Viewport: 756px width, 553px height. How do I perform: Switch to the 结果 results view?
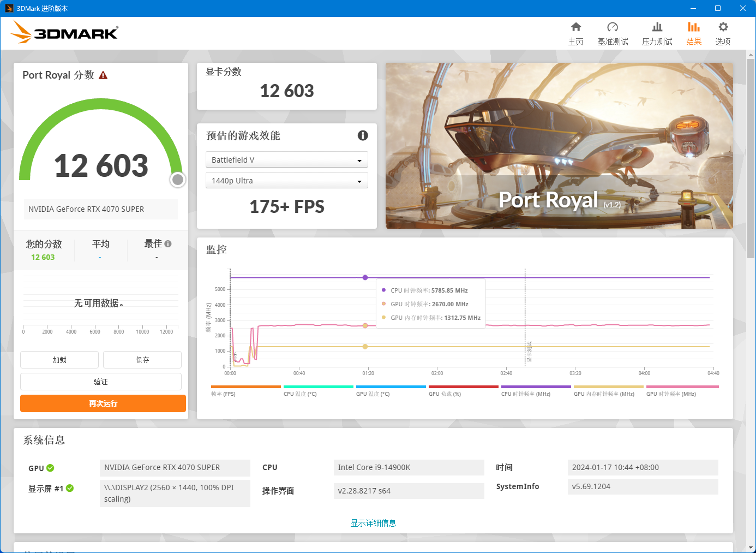tap(693, 33)
